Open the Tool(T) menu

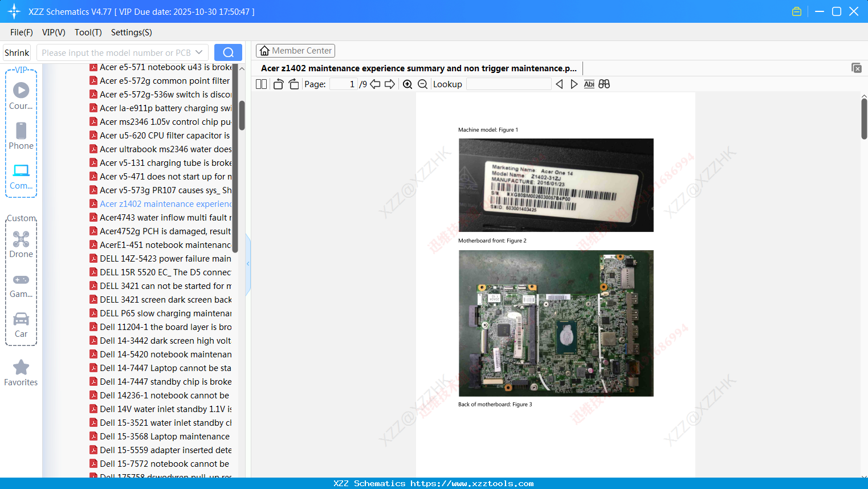pos(88,32)
